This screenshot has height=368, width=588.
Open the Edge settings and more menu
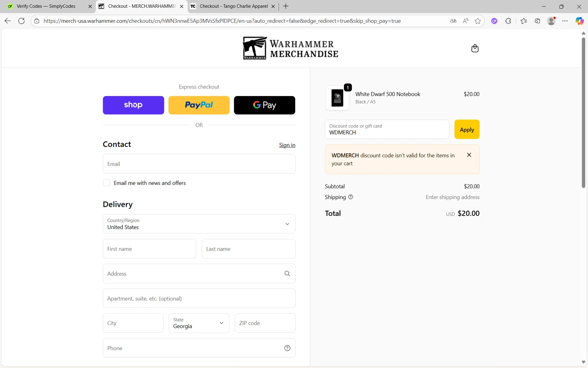565,21
